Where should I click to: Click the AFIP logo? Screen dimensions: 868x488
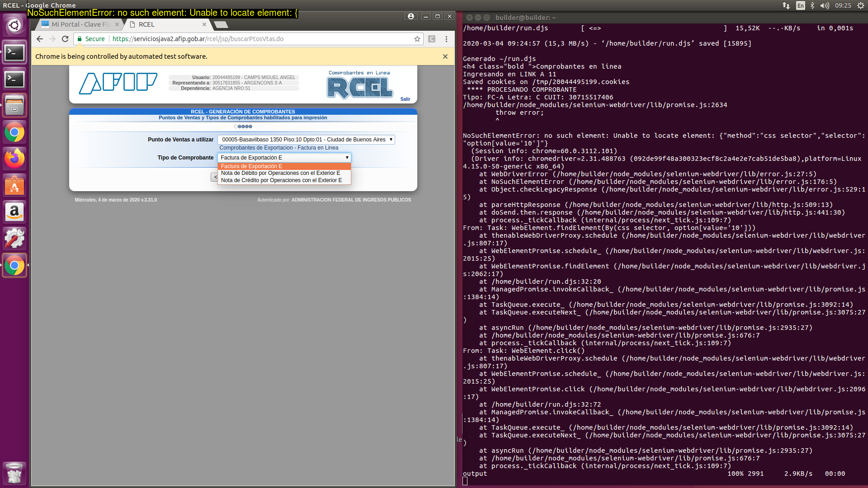click(118, 83)
